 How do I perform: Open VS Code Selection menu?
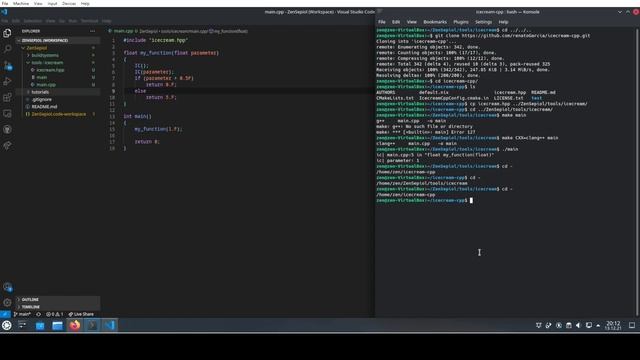[32, 20]
